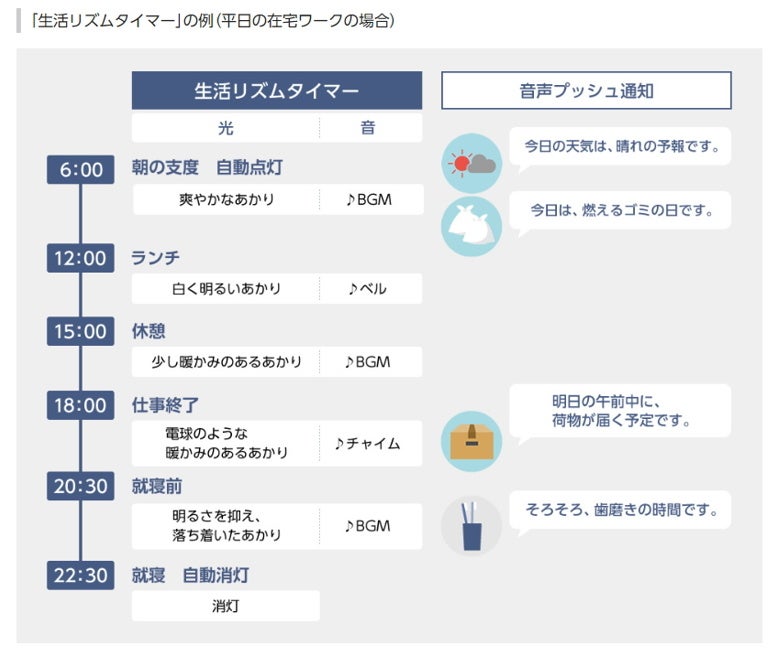This screenshot has width=780, height=660.
Task: Click the 就寝 自動消灯 label
Action: tap(190, 575)
